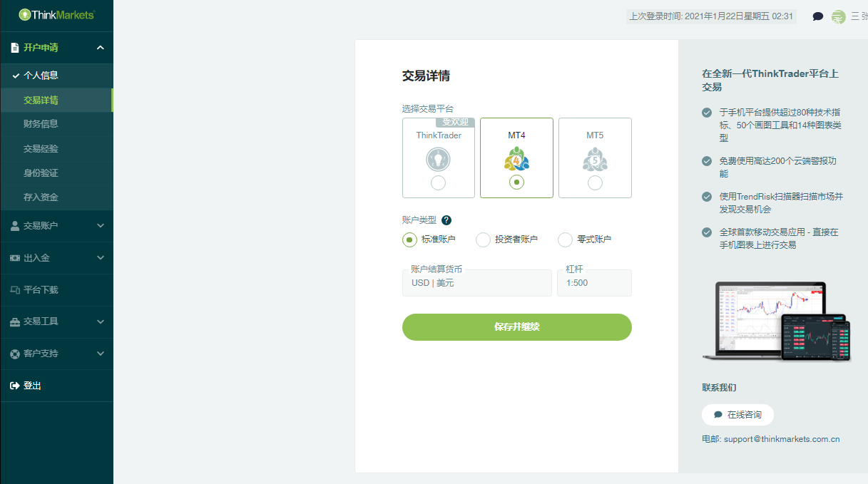This screenshot has height=484, width=868.
Task: Click the MT5 platform logo icon
Action: pyautogui.click(x=595, y=158)
